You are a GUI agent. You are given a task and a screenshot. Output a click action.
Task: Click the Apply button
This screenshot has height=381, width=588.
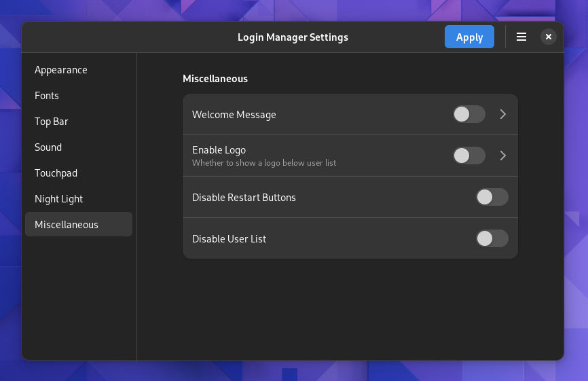pos(469,37)
